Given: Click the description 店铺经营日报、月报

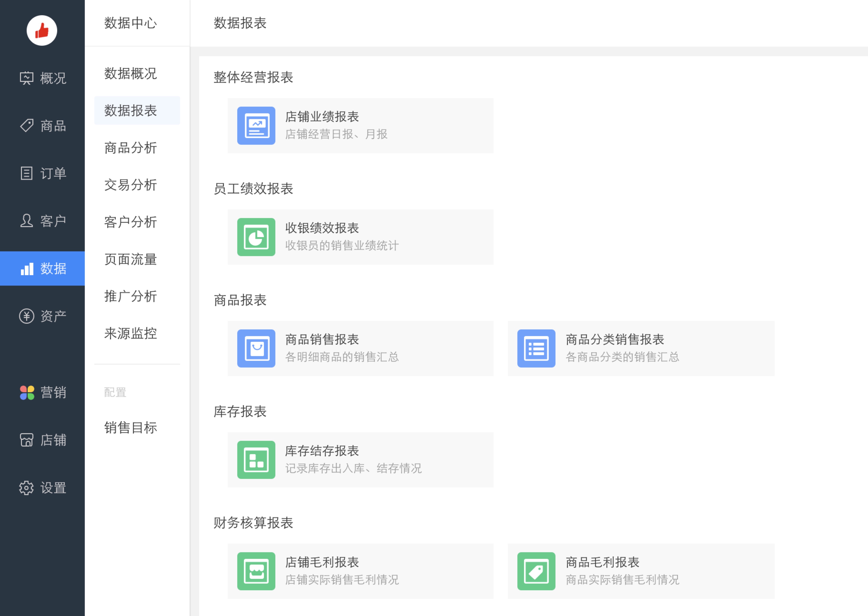Looking at the screenshot, I should tap(336, 134).
